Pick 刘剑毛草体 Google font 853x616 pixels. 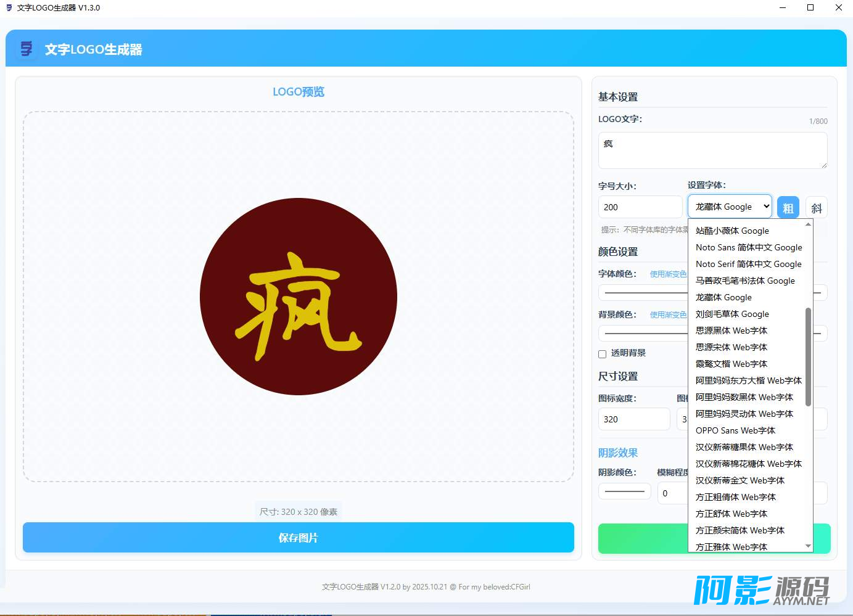[732, 314]
